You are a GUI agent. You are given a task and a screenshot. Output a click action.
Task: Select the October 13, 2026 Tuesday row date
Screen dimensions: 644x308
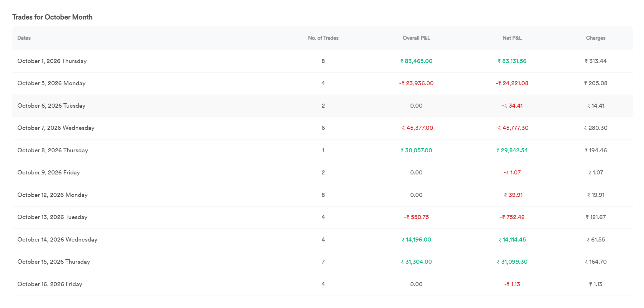[52, 217]
